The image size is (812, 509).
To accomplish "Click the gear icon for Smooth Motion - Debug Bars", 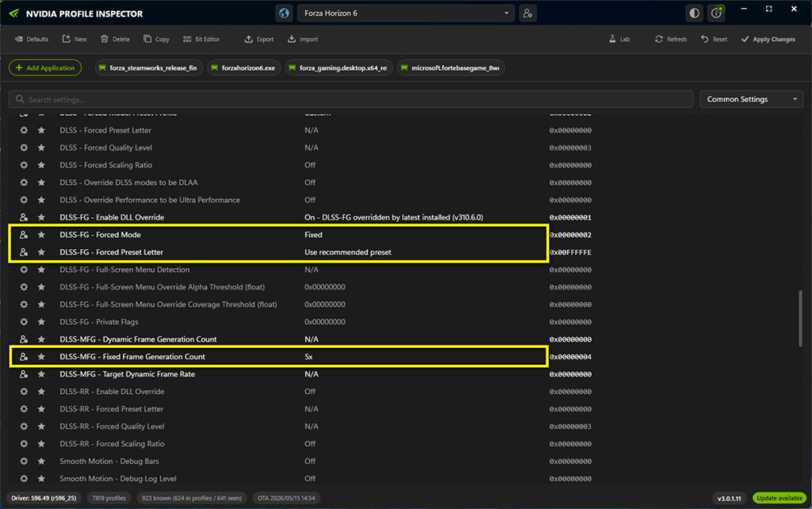I will (24, 461).
